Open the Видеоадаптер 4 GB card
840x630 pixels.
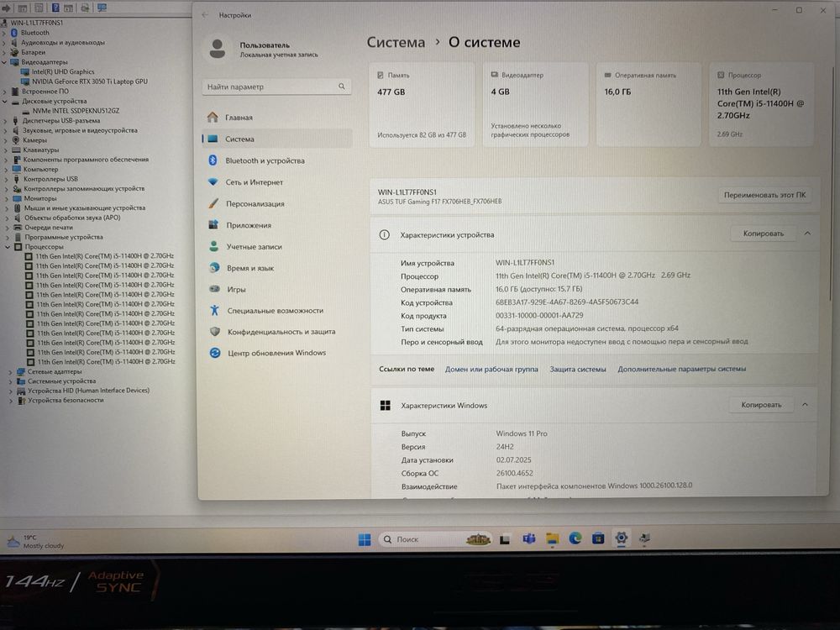pos(535,104)
